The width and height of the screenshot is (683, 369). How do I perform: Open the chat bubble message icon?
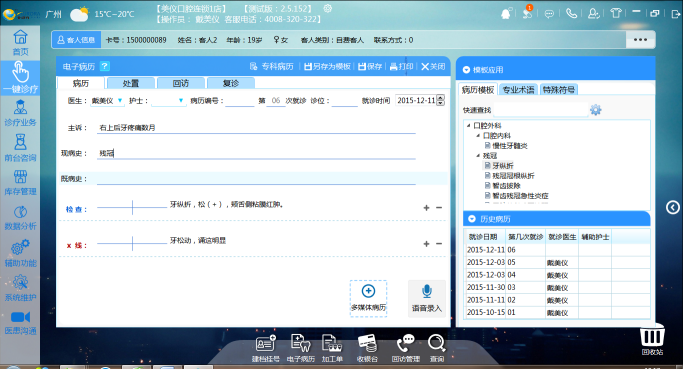click(549, 14)
